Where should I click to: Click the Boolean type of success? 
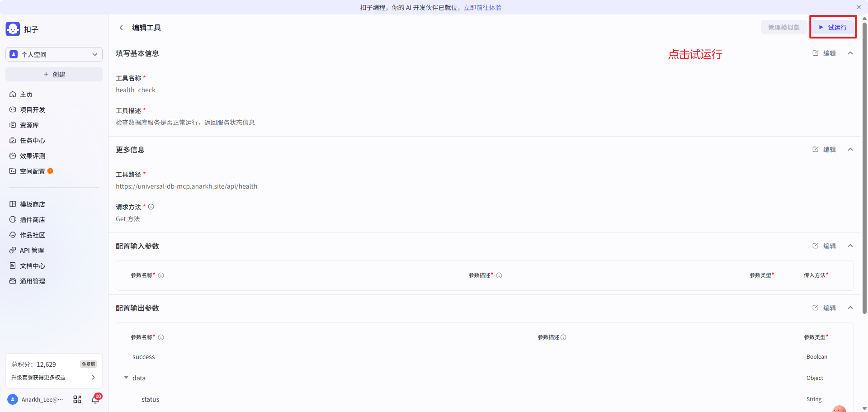[x=817, y=357]
